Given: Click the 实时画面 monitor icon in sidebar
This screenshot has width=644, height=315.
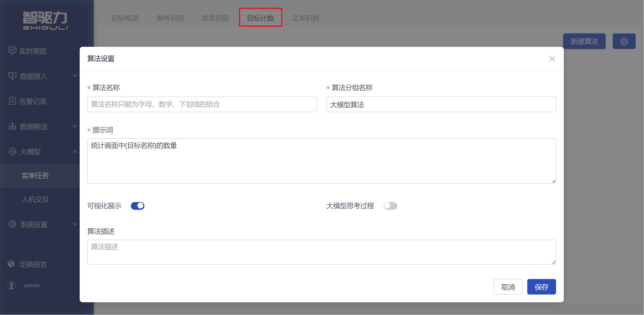Looking at the screenshot, I should click(x=12, y=50).
